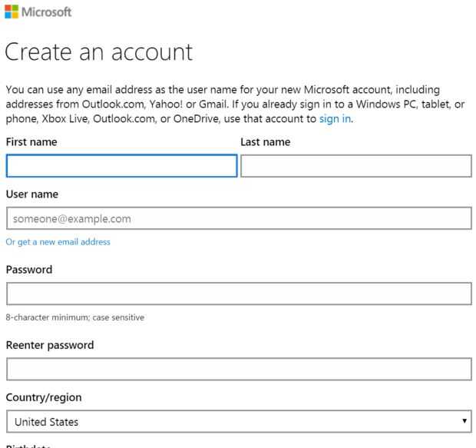This screenshot has height=448, width=476.
Task: Focus the First name text box
Action: coord(121,166)
